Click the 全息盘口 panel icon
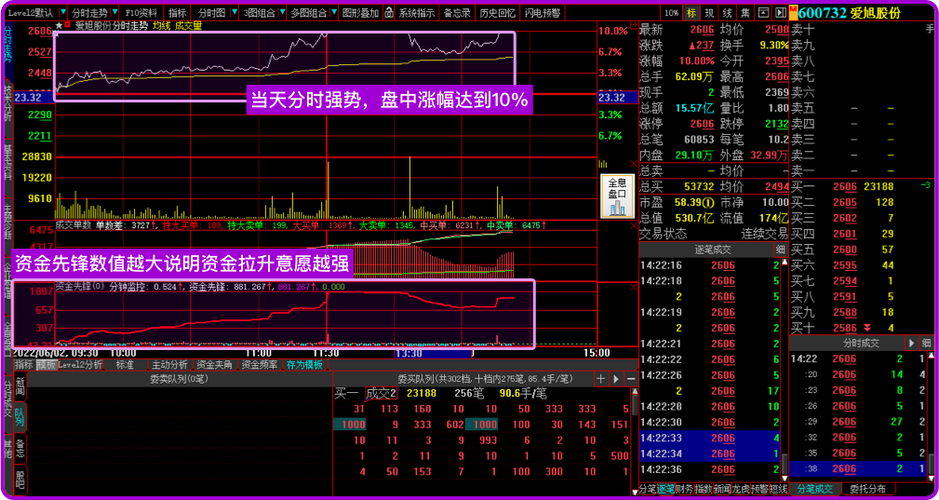Viewport: 939px width, 500px height. 614,196
